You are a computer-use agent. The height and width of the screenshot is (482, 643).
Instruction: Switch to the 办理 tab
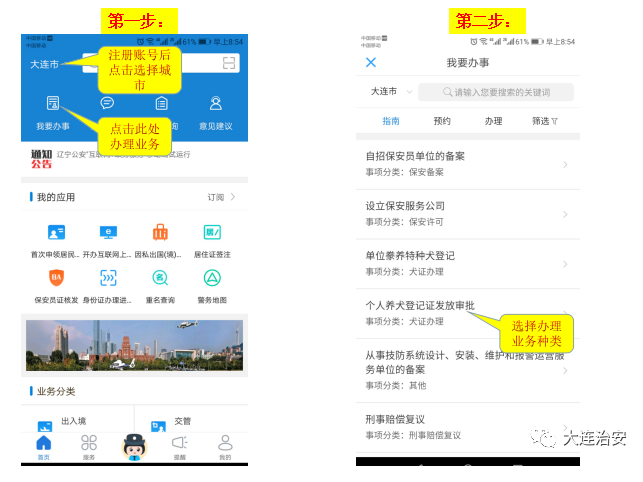coord(493,121)
